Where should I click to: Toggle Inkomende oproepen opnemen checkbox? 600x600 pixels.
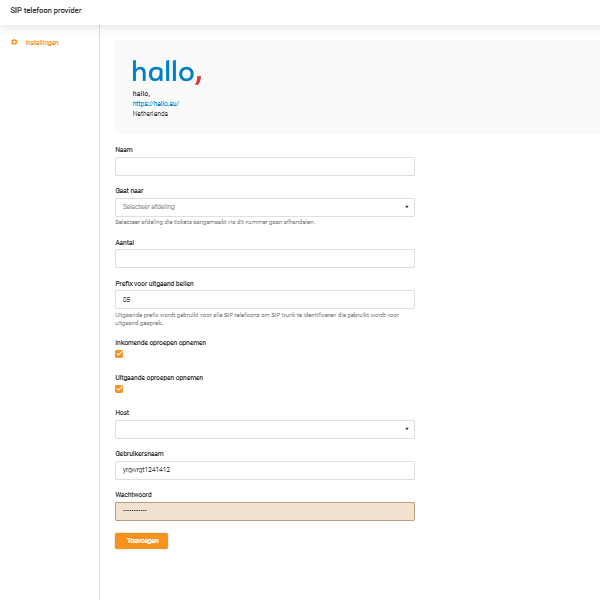tap(120, 353)
